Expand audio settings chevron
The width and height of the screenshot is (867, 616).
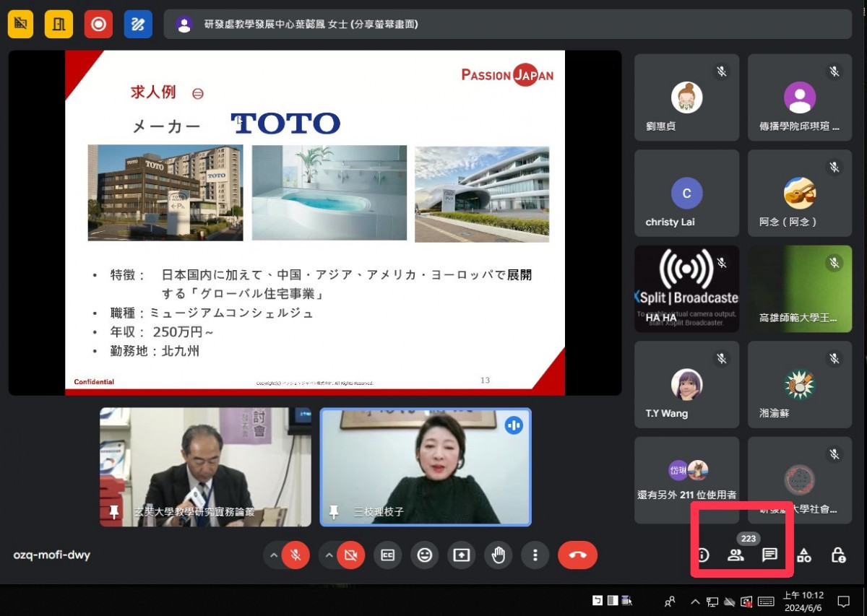coord(273,555)
